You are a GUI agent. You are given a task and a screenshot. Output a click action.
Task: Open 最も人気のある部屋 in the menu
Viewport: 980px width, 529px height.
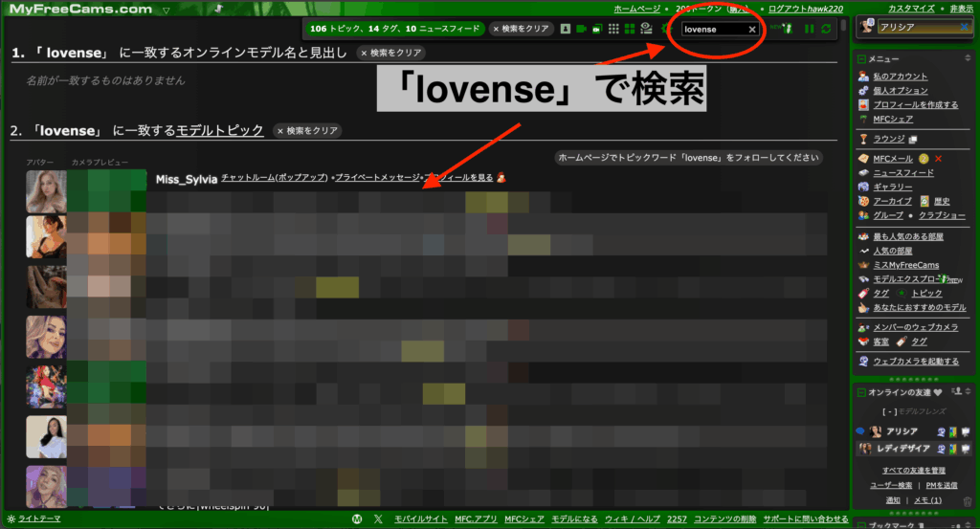click(x=908, y=236)
